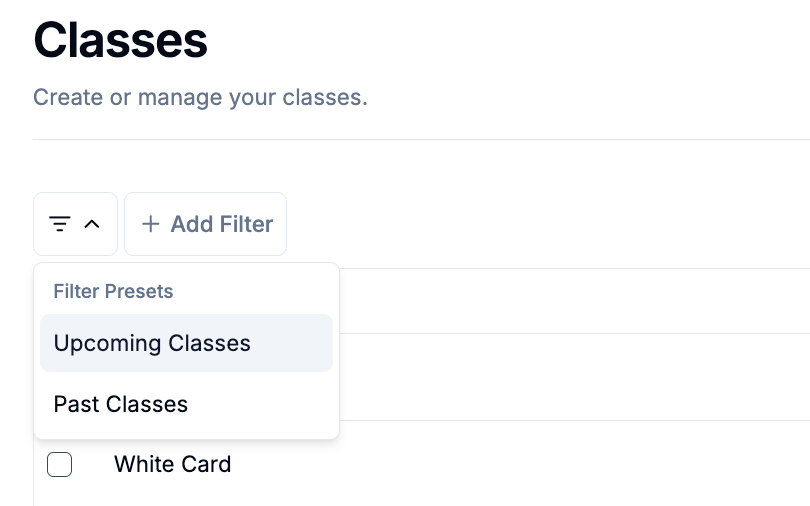Click the plus icon beside Add Filter
Viewport: 810px width, 506px height.
coord(150,224)
